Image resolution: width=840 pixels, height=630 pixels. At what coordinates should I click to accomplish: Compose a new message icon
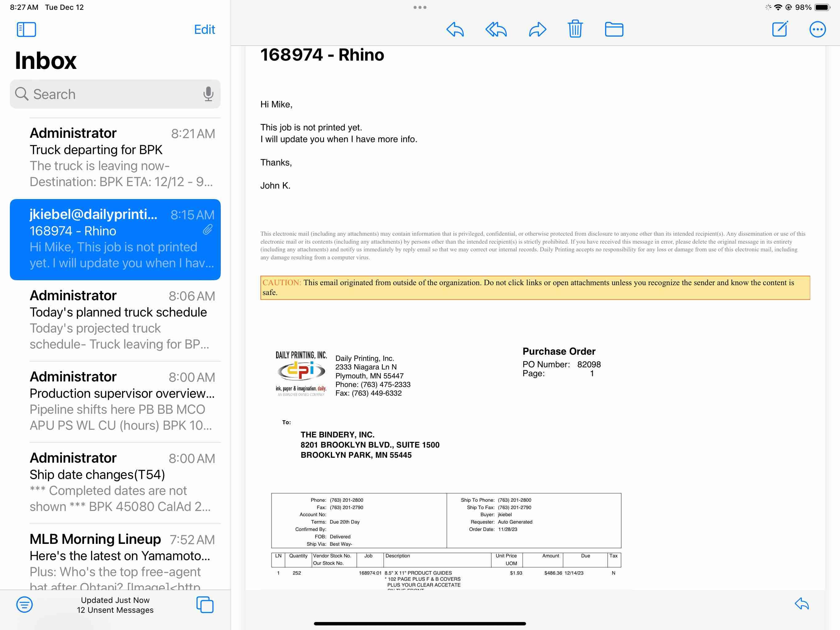coord(780,29)
